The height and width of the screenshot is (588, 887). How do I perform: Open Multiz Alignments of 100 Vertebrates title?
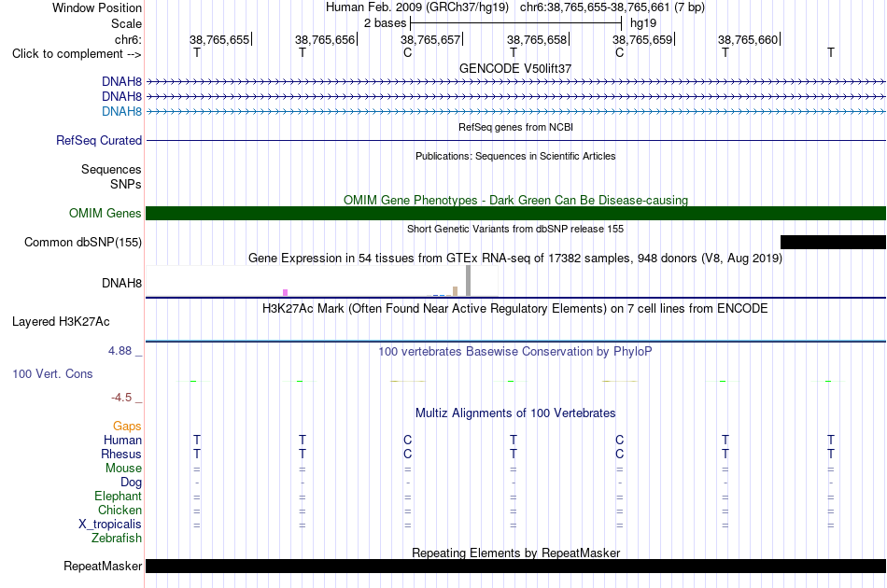click(515, 413)
